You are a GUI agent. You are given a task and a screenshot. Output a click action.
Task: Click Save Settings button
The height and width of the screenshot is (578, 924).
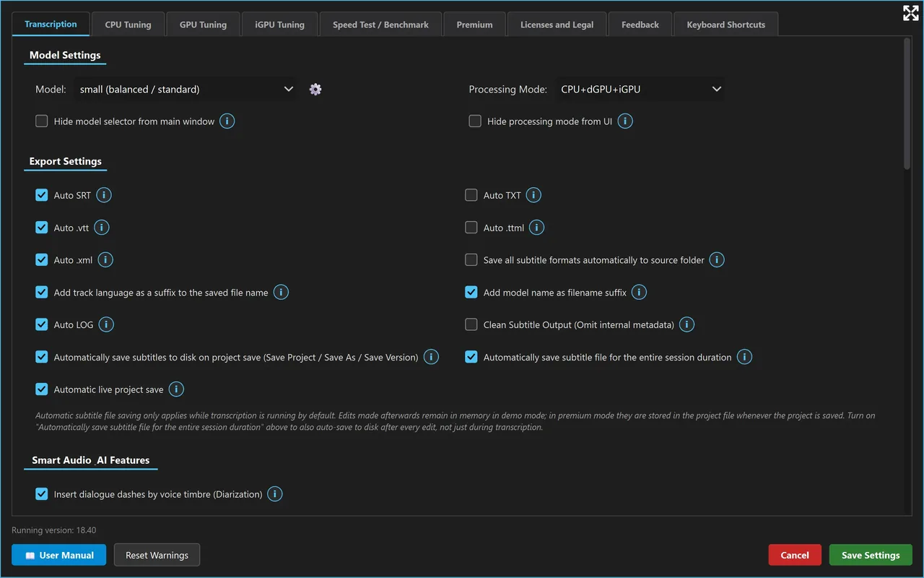coord(871,555)
